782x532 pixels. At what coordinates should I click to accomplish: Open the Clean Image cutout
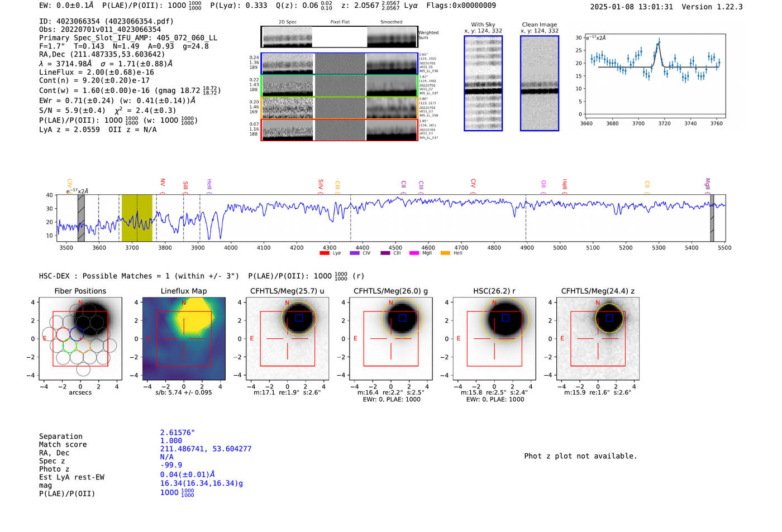[x=540, y=83]
